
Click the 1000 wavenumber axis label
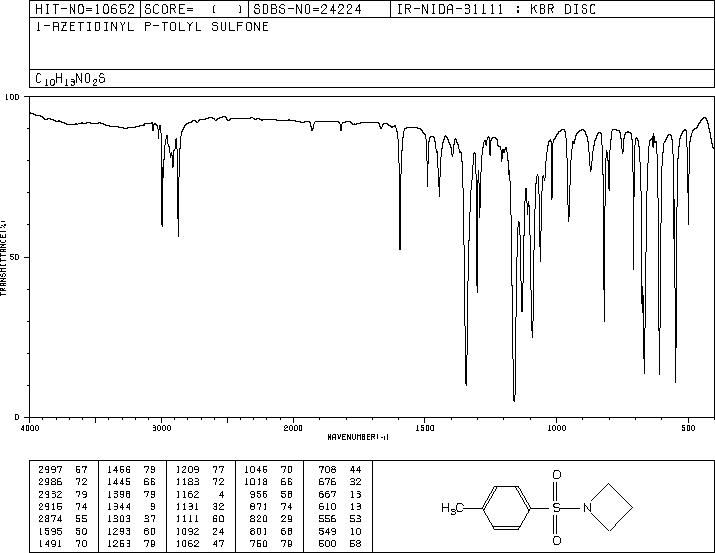point(556,428)
